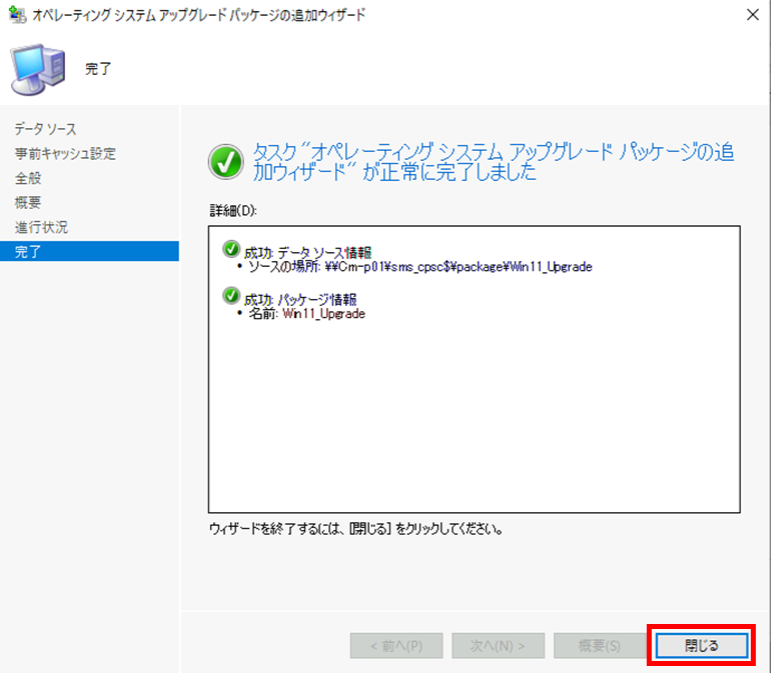The width and height of the screenshot is (772, 675).
Task: Click the 名前: Win11_Upgrade line
Action: 307,314
